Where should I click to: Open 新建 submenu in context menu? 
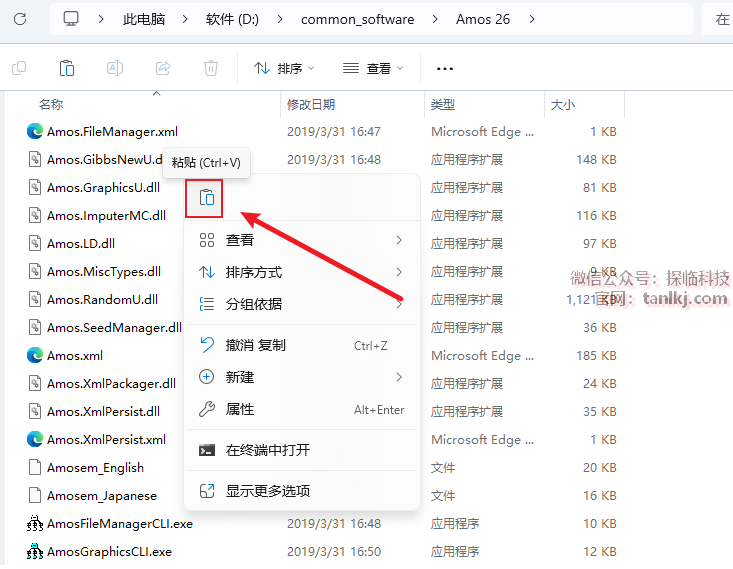point(302,377)
